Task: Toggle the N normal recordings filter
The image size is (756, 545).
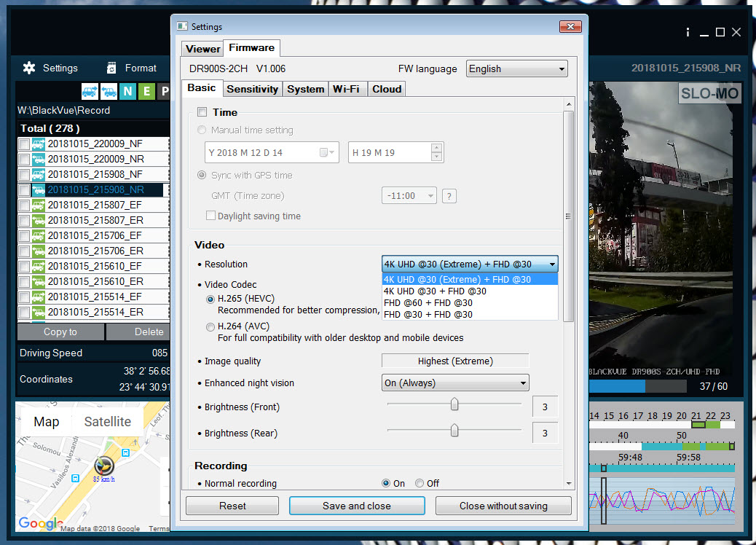Action: [x=127, y=91]
